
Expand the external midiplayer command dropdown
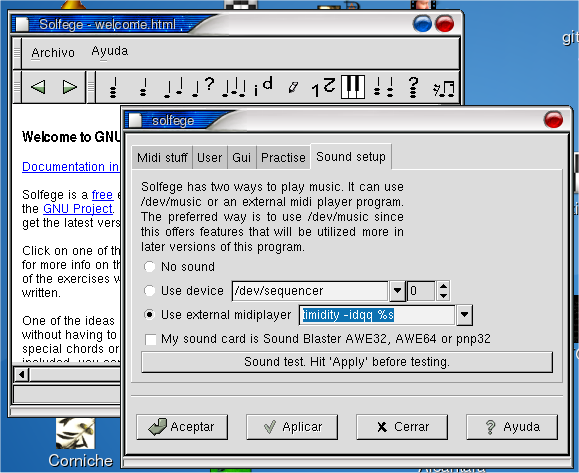465,315
